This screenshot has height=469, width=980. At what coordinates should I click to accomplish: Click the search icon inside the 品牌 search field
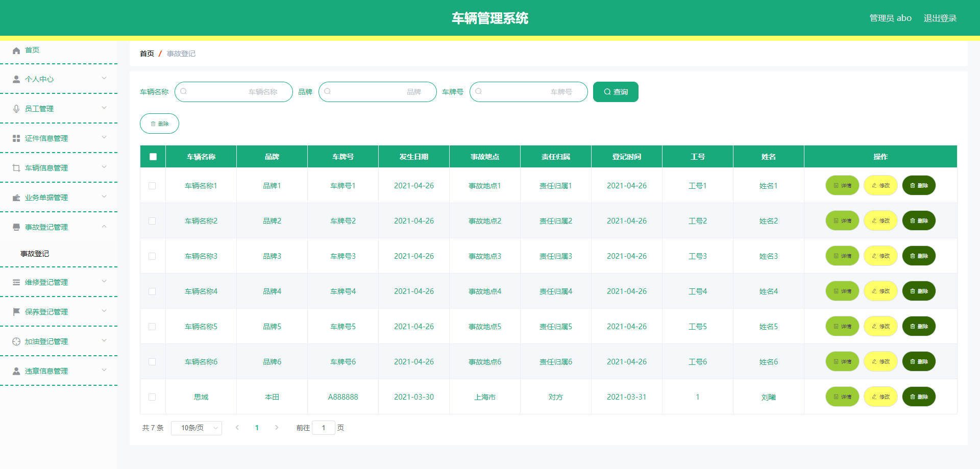pyautogui.click(x=328, y=92)
